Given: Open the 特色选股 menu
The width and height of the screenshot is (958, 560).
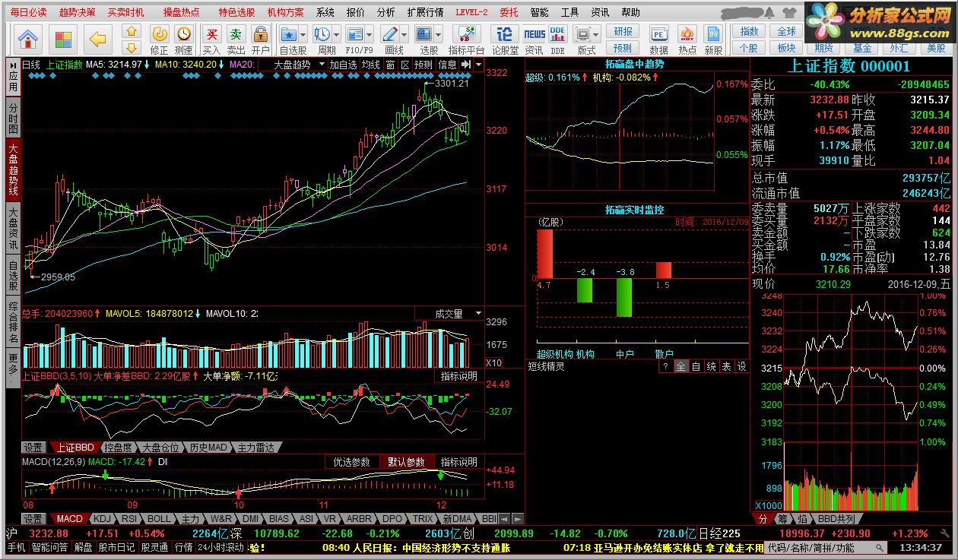Looking at the screenshot, I should (237, 12).
